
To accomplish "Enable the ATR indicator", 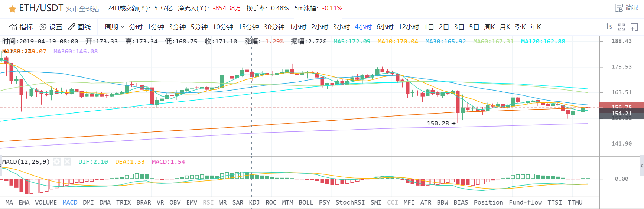I will tap(426, 202).
